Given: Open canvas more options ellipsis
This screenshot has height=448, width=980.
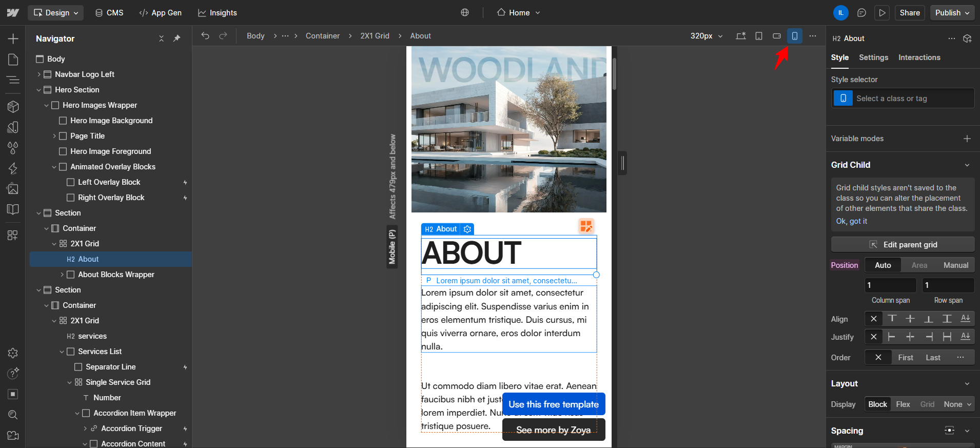Looking at the screenshot, I should click(813, 36).
